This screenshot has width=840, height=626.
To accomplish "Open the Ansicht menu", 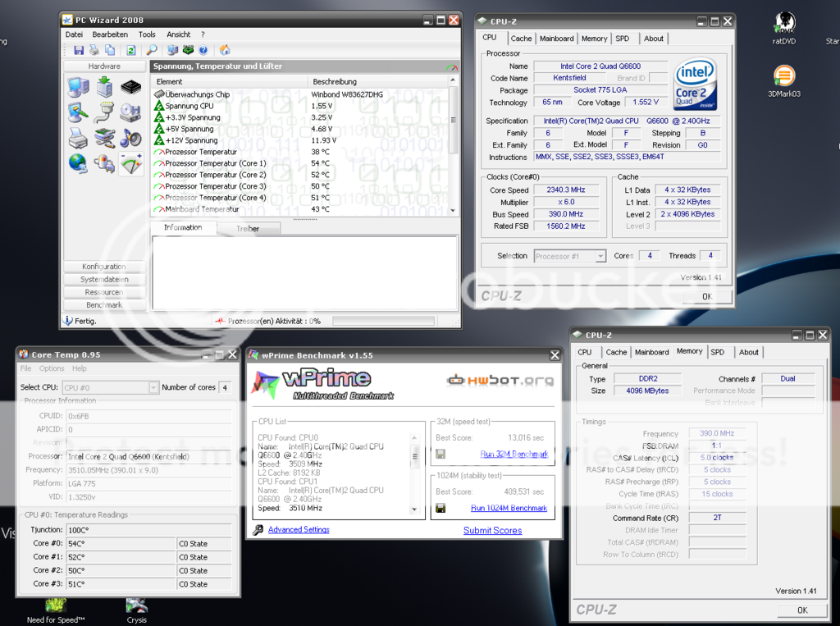I will [178, 34].
